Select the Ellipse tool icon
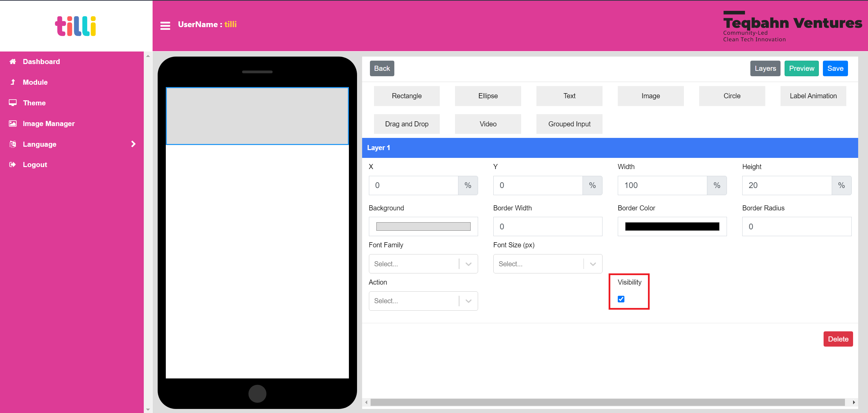The width and height of the screenshot is (868, 413). (x=488, y=96)
